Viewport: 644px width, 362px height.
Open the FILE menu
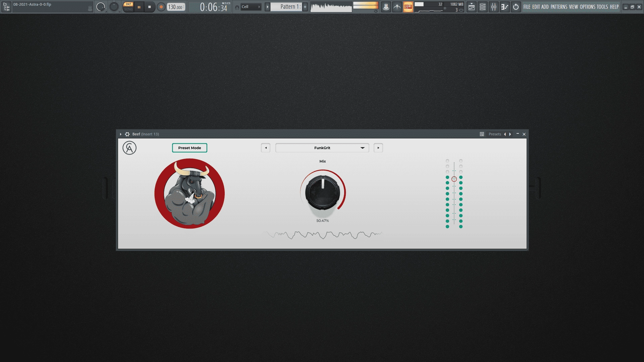(x=527, y=7)
